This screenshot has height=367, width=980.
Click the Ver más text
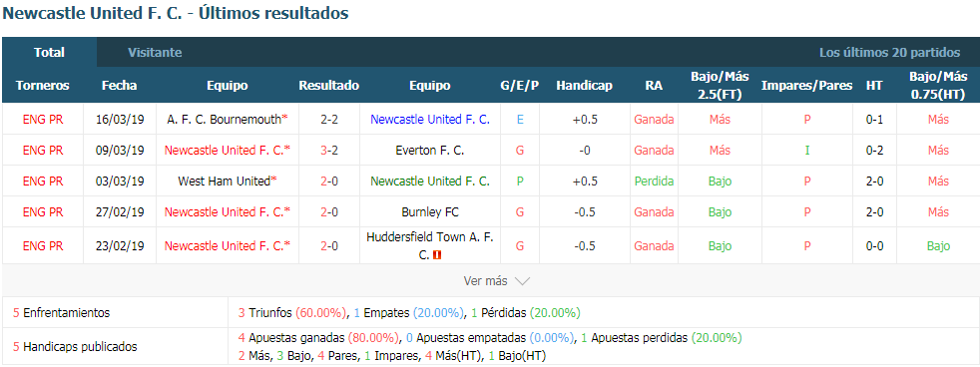485,281
